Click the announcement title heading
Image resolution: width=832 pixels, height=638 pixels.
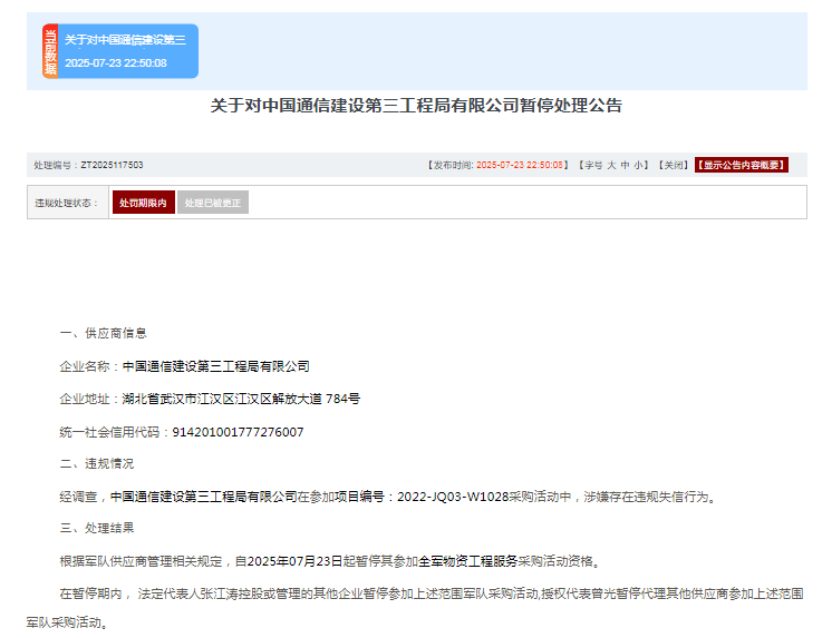click(x=416, y=105)
